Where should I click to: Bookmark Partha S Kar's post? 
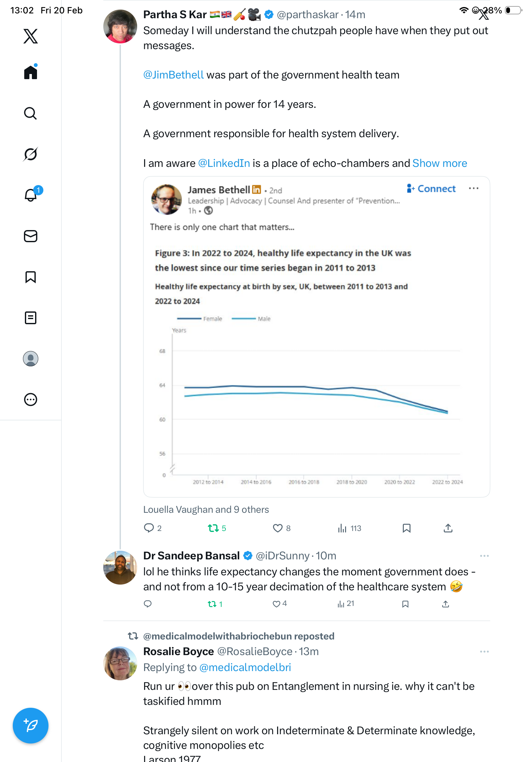click(406, 528)
